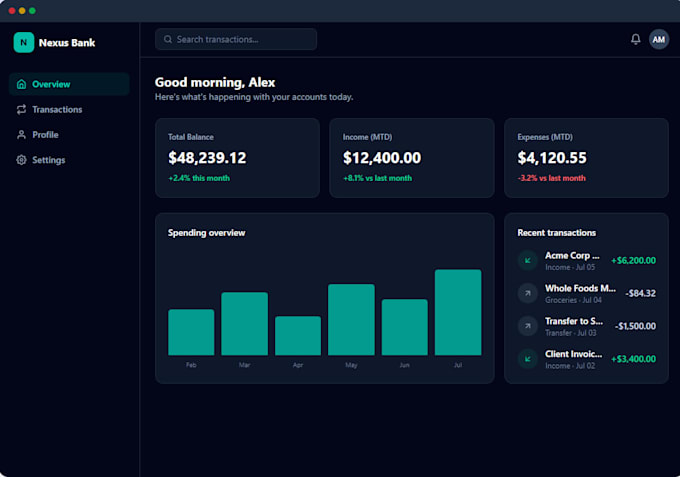Focus the Search transactions field
This screenshot has width=680, height=477.
pyautogui.click(x=236, y=39)
